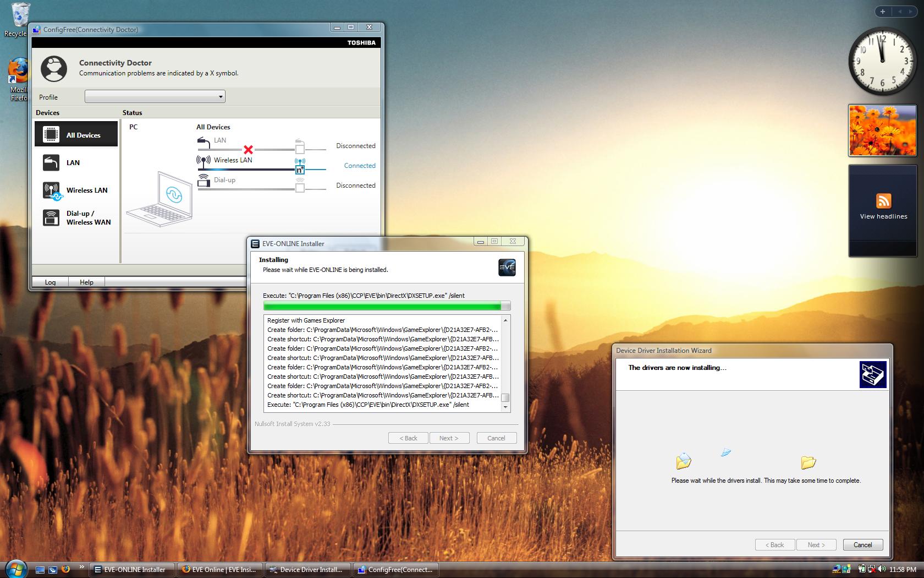Click the disconnected network tray icon

coord(872,569)
